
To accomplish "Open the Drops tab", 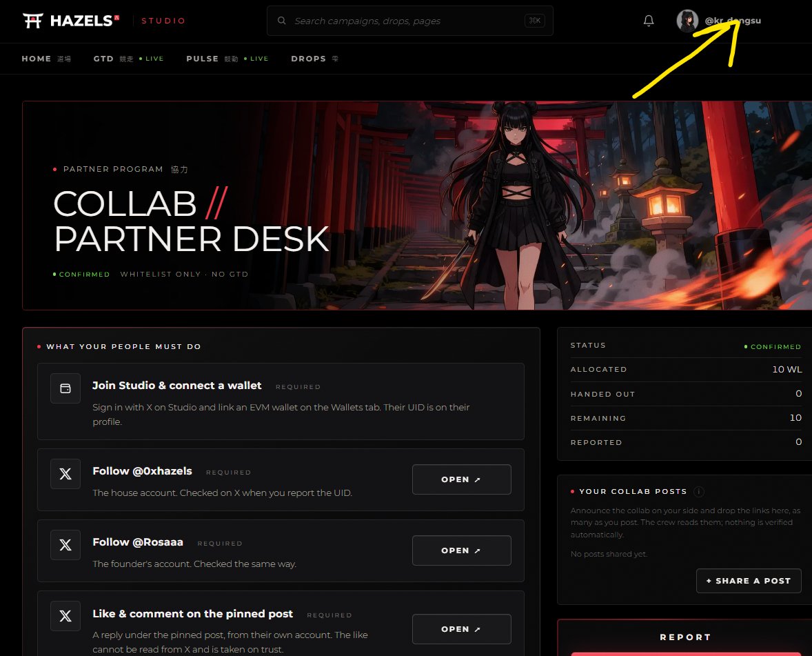I will pos(314,59).
